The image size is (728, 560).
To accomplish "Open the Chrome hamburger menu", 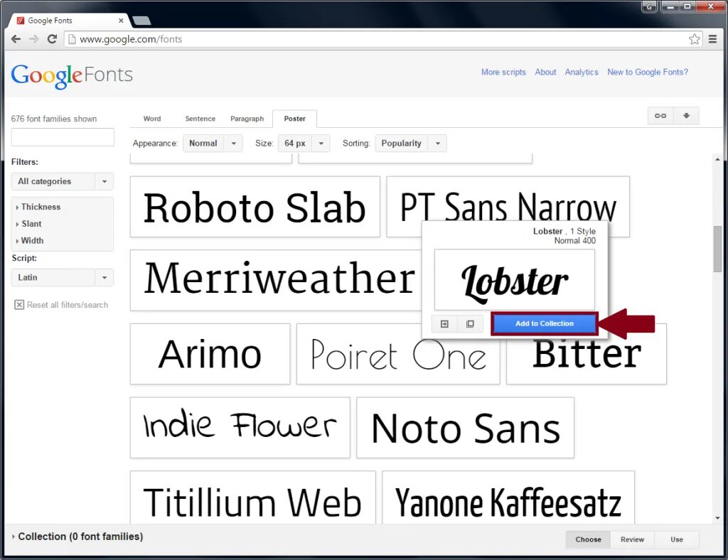I will pos(712,39).
